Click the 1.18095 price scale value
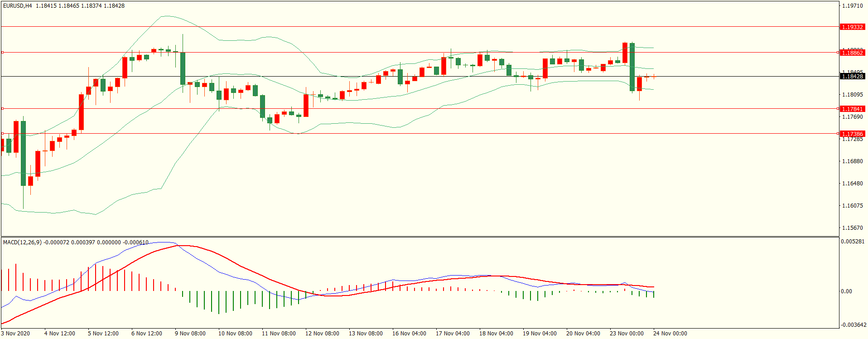Viewport: 868px width, 339px height. (852, 95)
